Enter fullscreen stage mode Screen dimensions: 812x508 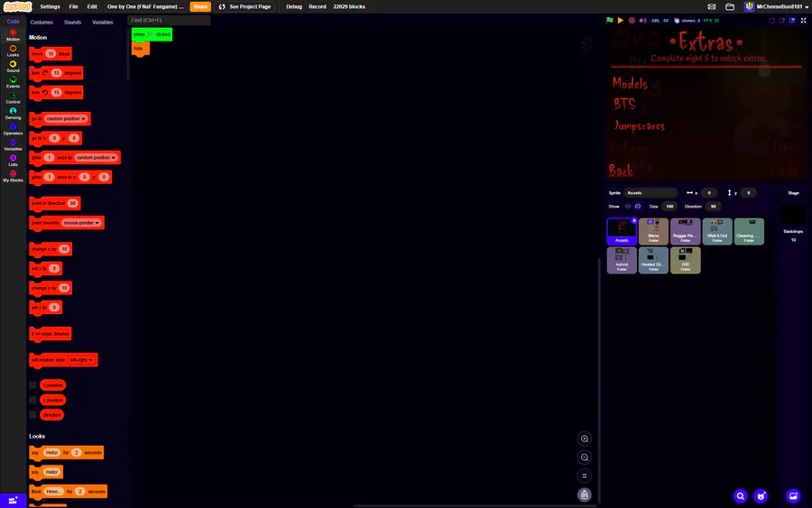click(804, 20)
